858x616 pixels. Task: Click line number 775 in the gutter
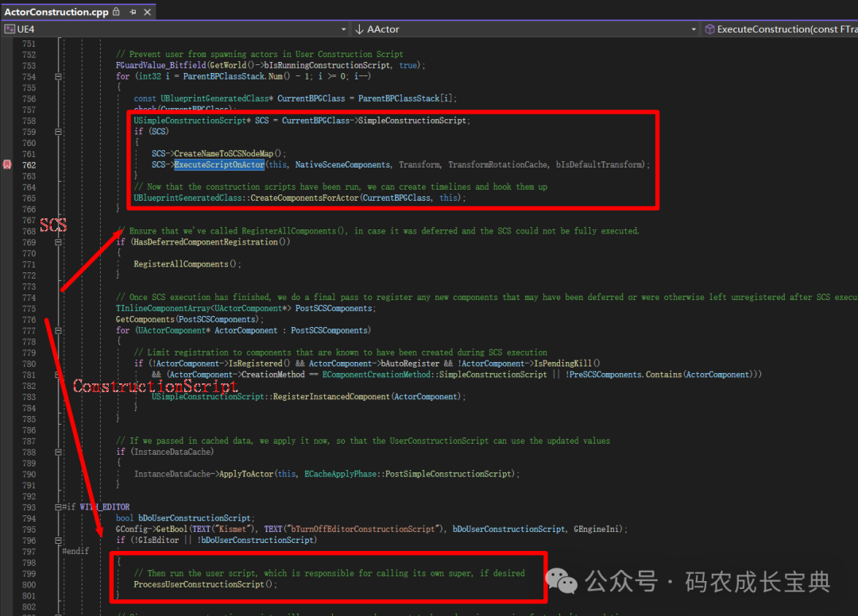click(28, 309)
